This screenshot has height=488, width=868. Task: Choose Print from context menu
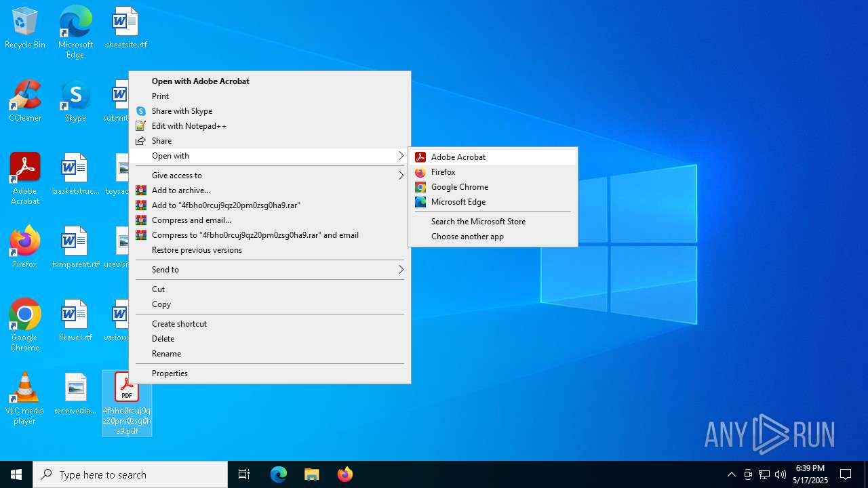[x=270, y=96]
